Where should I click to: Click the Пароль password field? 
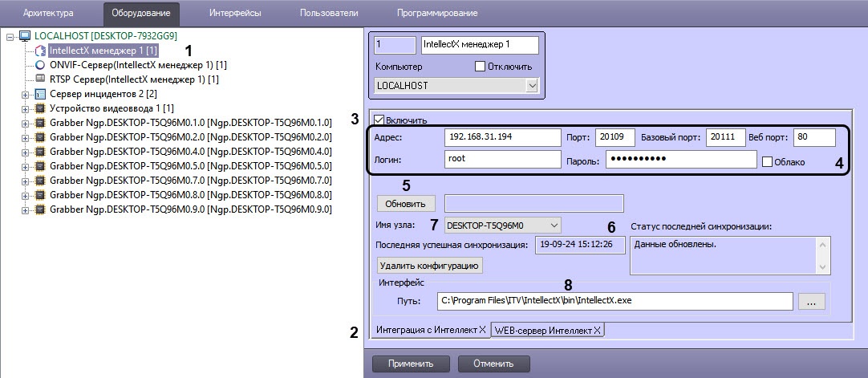pos(681,160)
